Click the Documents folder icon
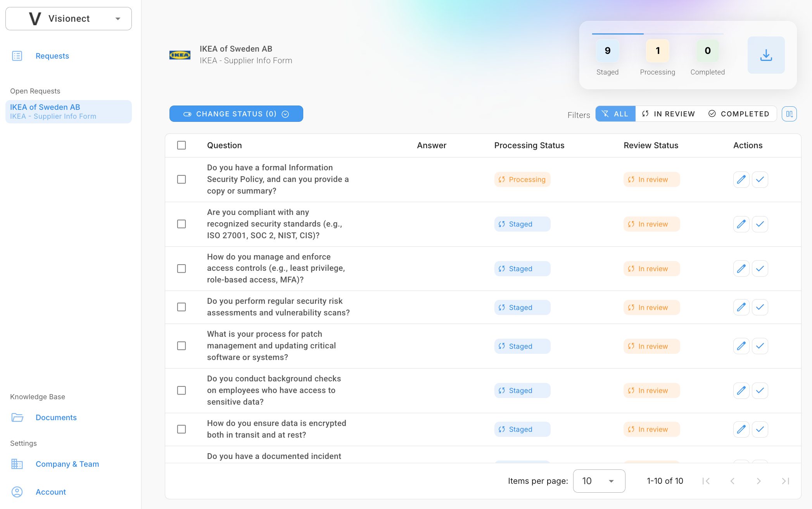 point(17,417)
